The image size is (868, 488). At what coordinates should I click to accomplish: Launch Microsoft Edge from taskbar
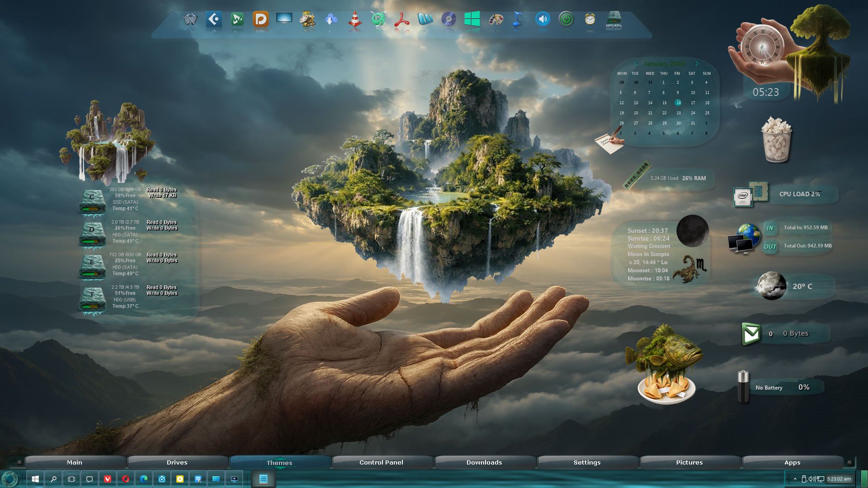pos(144,479)
